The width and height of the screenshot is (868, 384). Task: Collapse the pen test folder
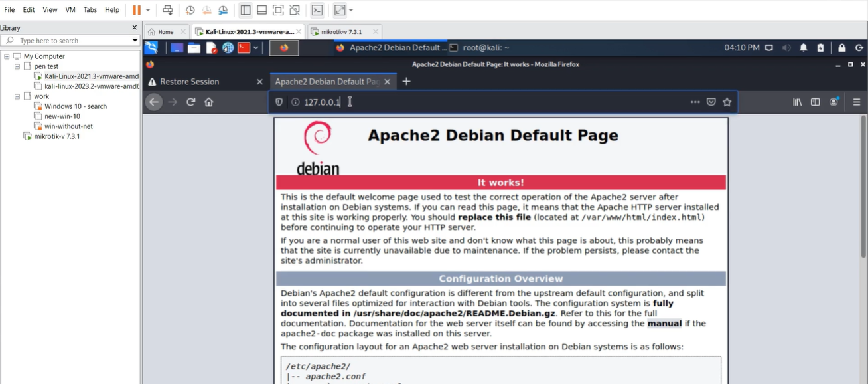17,66
